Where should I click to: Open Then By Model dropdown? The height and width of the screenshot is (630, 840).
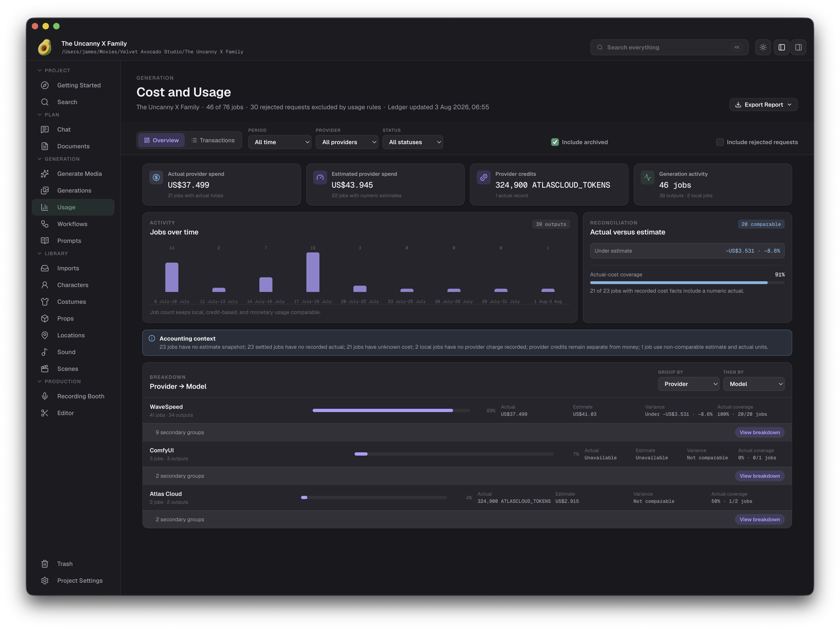tap(754, 384)
